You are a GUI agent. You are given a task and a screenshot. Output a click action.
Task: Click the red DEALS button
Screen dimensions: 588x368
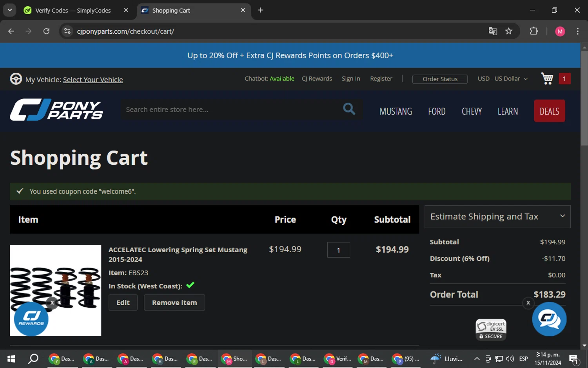pos(550,111)
